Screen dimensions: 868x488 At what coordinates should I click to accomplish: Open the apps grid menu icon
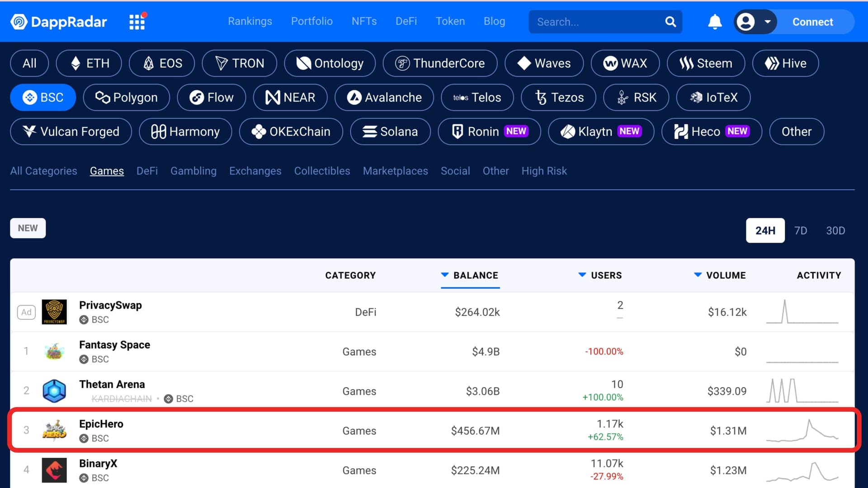pos(137,21)
